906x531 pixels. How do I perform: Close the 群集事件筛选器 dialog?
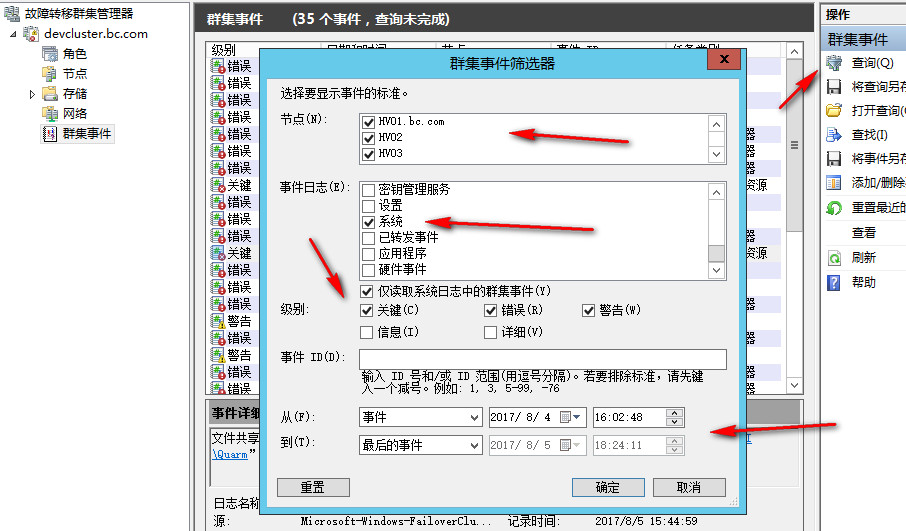pos(724,59)
